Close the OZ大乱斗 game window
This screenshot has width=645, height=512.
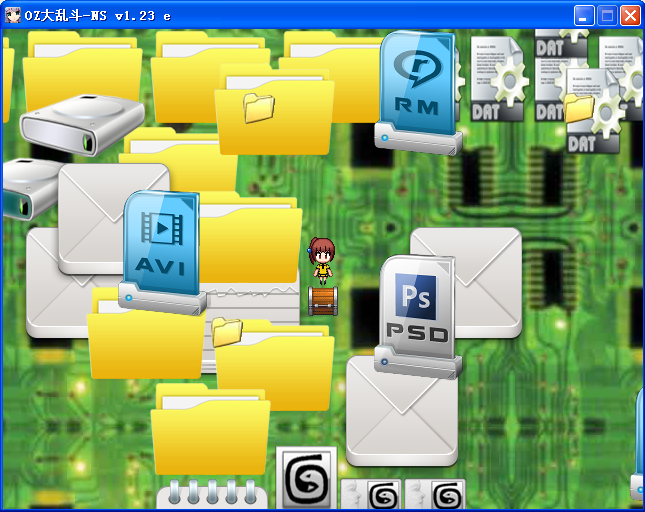point(630,16)
